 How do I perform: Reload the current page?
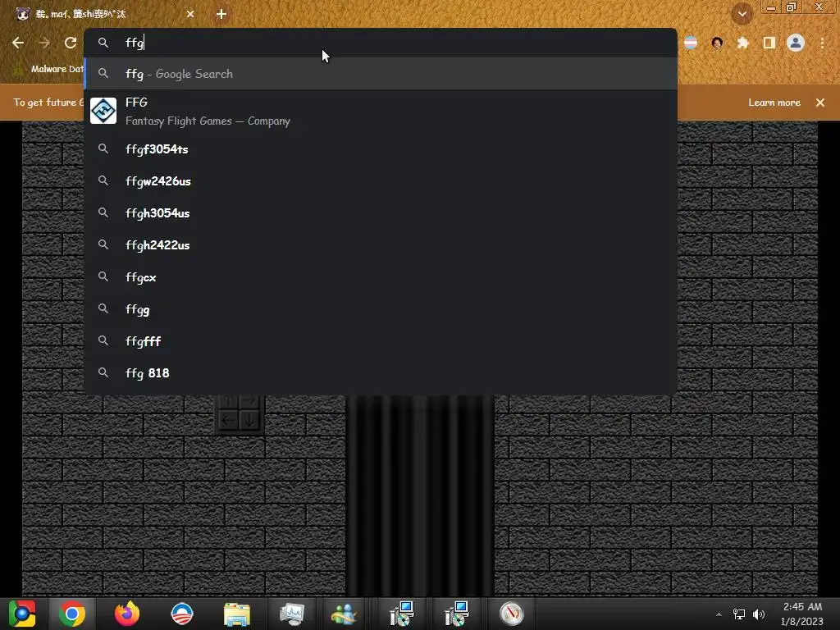[x=71, y=43]
